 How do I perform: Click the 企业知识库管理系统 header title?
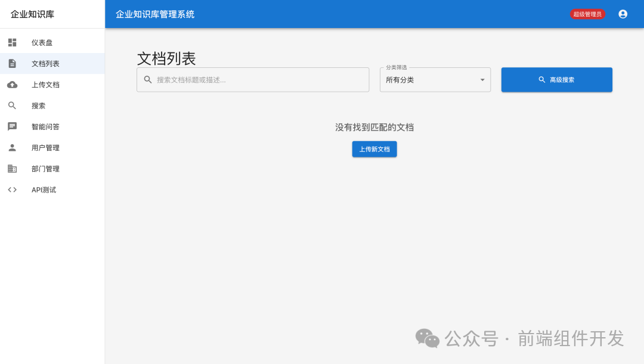(x=155, y=13)
